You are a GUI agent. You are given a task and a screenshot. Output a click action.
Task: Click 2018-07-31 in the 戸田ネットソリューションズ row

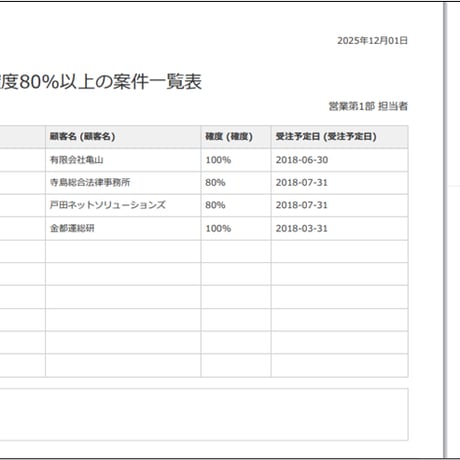click(302, 205)
